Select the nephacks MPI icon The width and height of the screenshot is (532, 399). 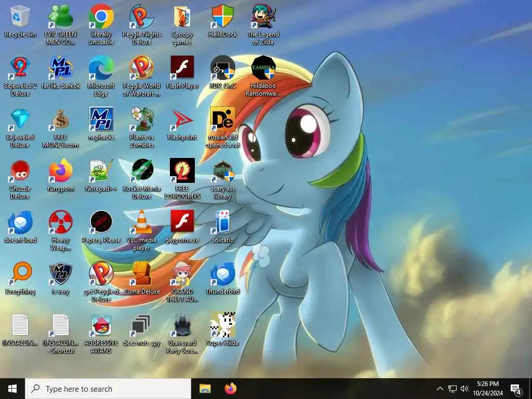(101, 119)
